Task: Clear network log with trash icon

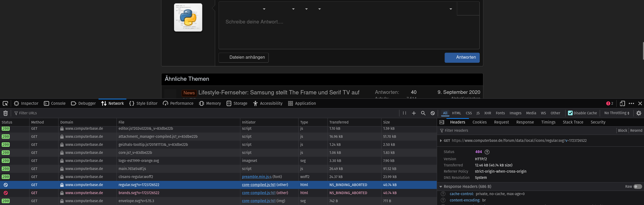Action: pos(6,113)
